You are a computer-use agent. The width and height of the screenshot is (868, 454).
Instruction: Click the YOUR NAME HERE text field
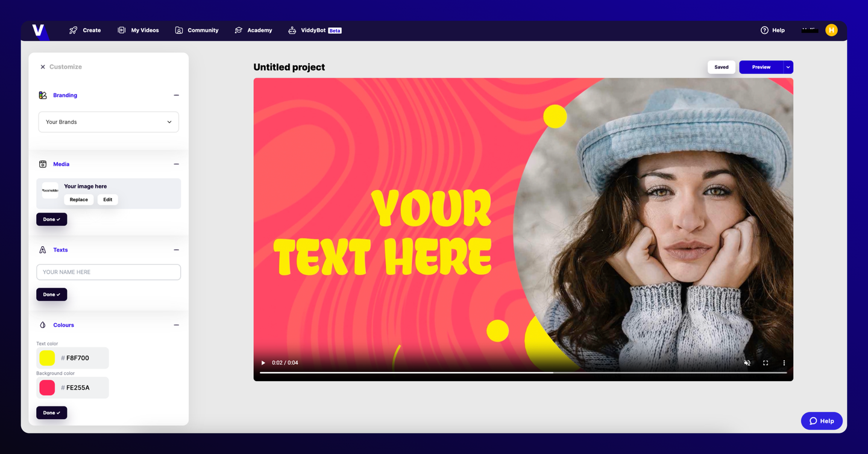point(108,272)
